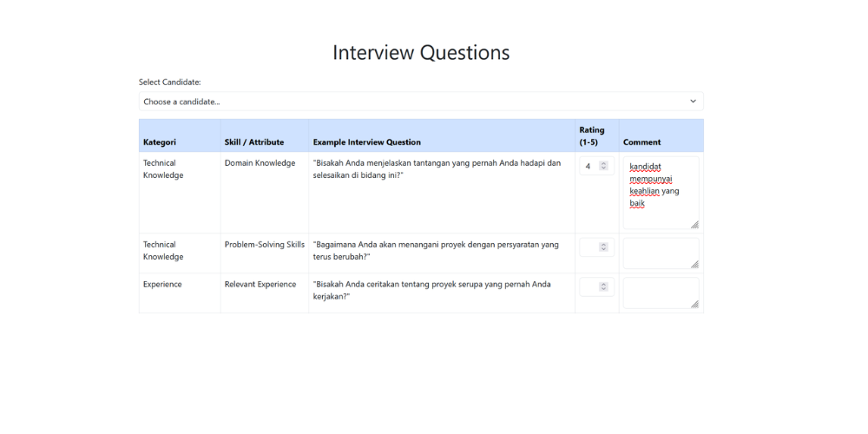868x434 pixels.
Task: Click resize handle of Problem-Solving comment box
Action: (694, 265)
